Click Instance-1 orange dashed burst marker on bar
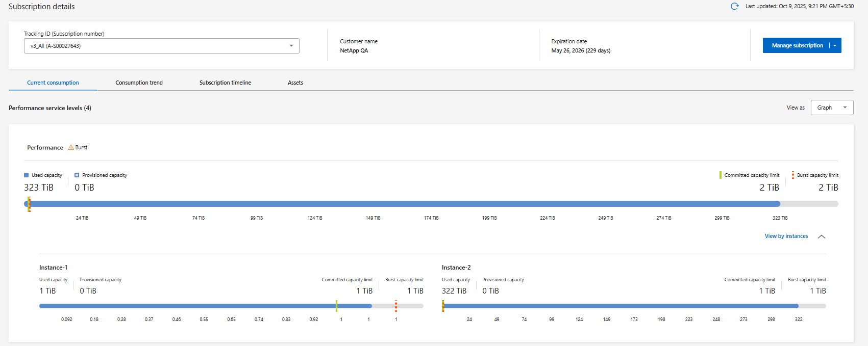The image size is (868, 346). pyautogui.click(x=396, y=306)
